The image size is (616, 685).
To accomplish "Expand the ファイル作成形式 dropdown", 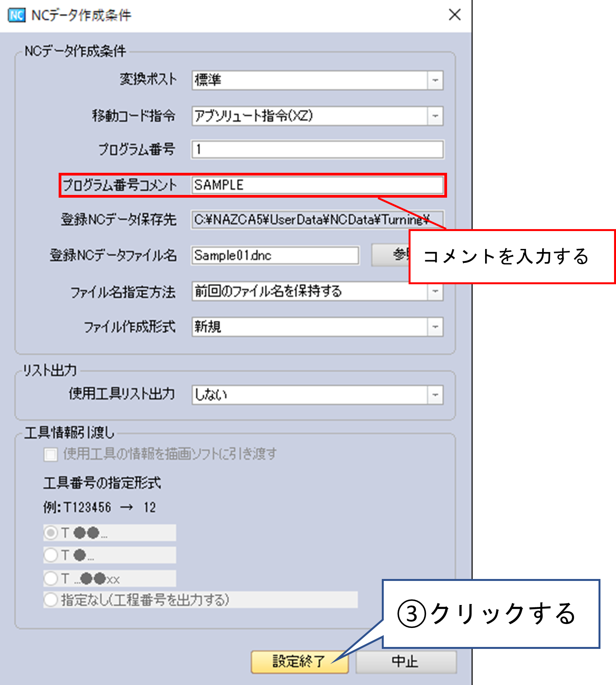I will 435,327.
